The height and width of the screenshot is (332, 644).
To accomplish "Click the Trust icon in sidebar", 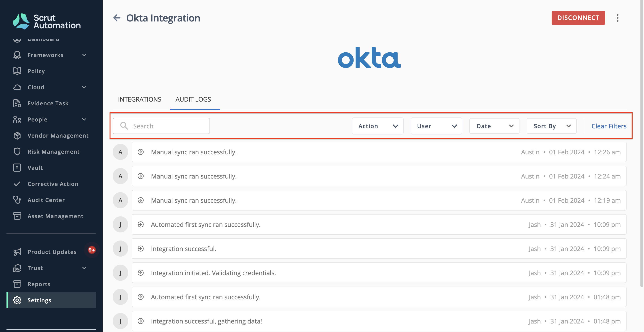I will pyautogui.click(x=17, y=268).
